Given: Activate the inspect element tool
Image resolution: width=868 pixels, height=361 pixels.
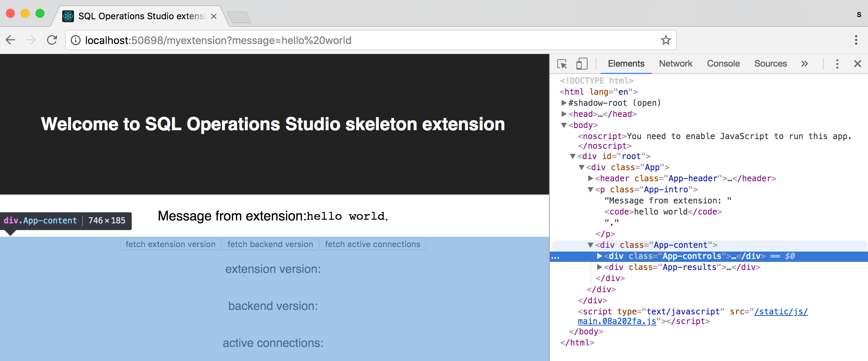Looking at the screenshot, I should pyautogui.click(x=562, y=64).
